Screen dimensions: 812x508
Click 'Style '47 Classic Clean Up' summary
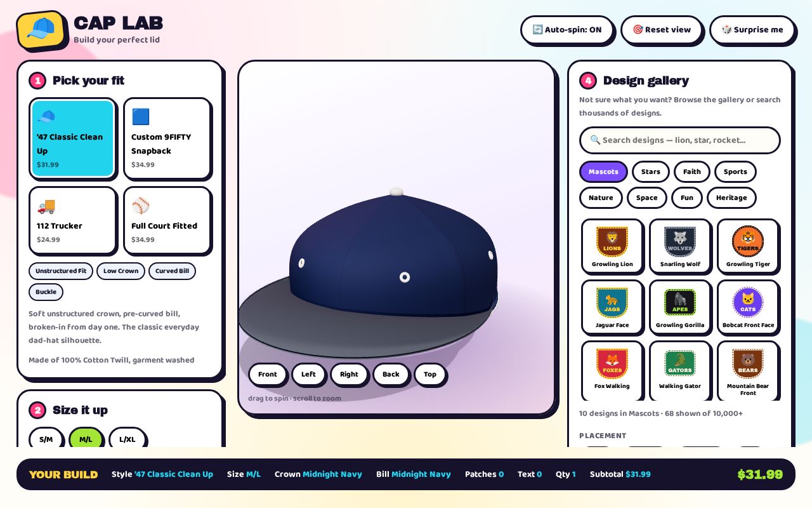pos(162,474)
